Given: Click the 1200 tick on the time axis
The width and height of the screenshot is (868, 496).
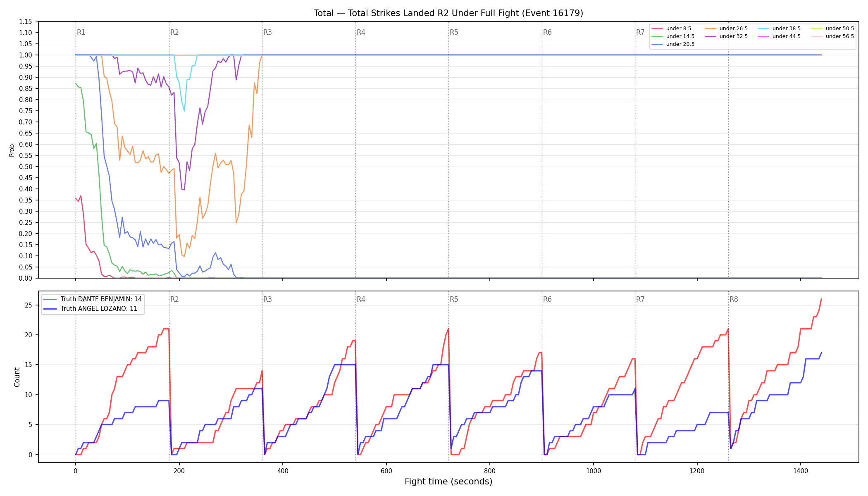Looking at the screenshot, I should tap(697, 470).
